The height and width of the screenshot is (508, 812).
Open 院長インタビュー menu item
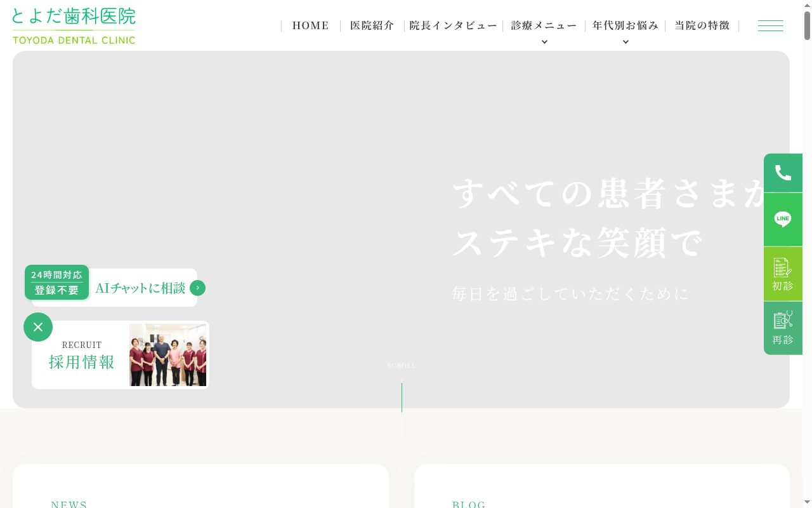pos(453,25)
